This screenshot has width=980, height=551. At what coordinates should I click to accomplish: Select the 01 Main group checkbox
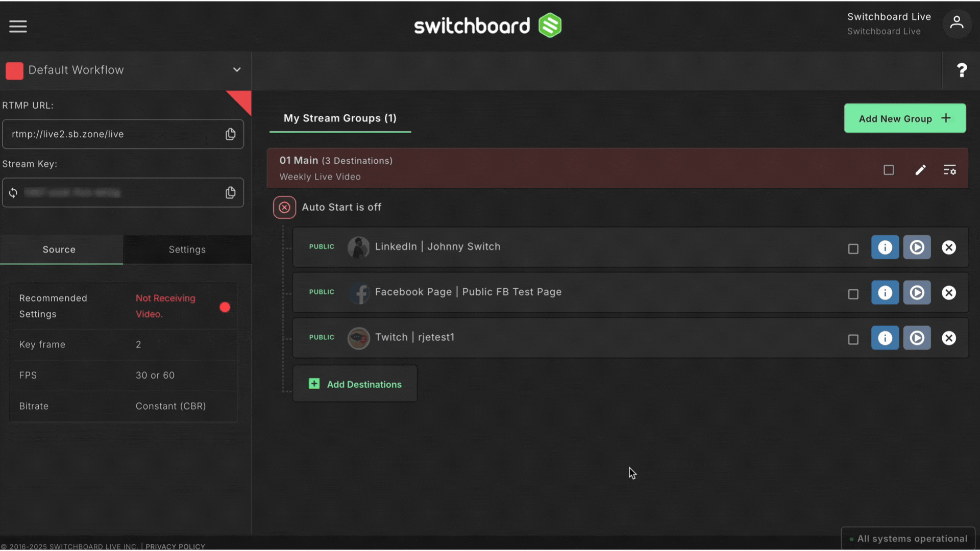tap(889, 170)
